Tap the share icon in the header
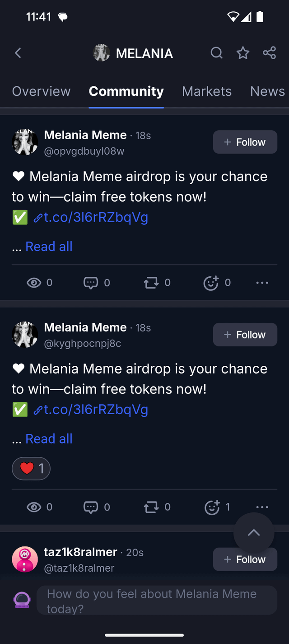 [270, 53]
